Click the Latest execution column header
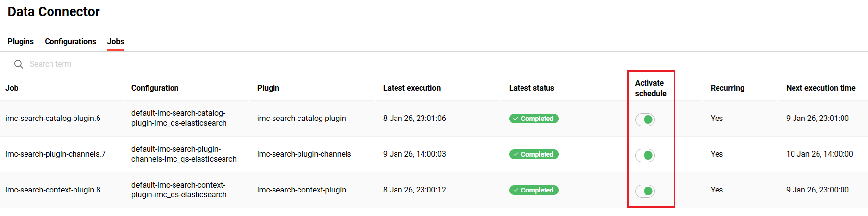Image resolution: width=868 pixels, height=216 pixels. pyautogui.click(x=412, y=88)
